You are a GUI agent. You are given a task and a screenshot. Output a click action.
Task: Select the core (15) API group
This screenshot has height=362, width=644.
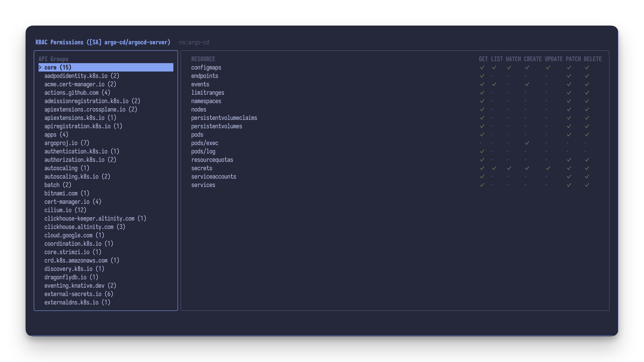point(106,67)
